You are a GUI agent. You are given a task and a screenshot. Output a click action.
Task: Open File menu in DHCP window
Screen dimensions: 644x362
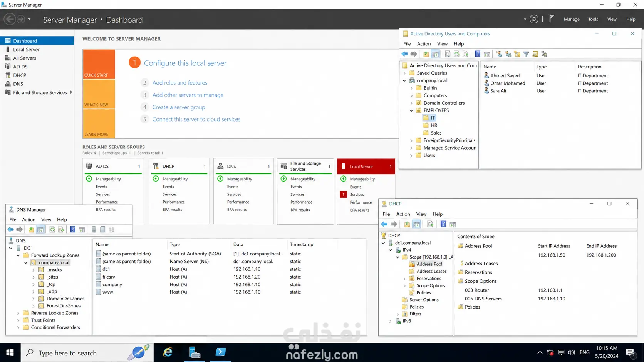(x=386, y=214)
